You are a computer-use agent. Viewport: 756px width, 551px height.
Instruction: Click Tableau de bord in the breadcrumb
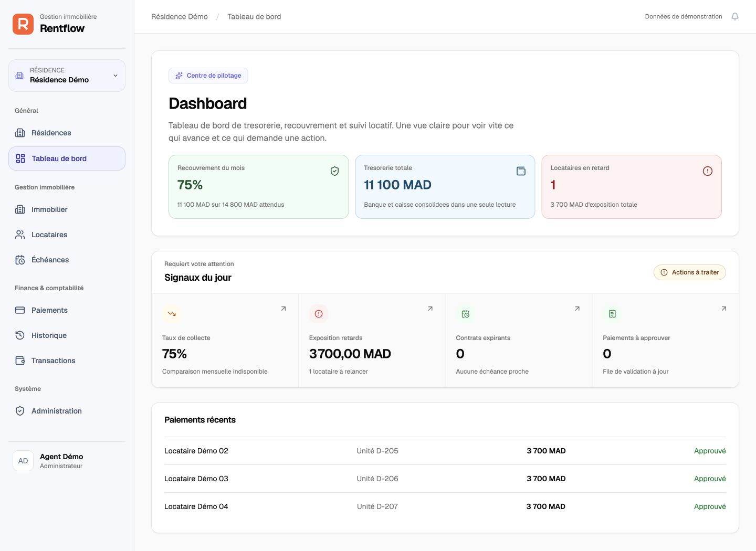tap(254, 17)
